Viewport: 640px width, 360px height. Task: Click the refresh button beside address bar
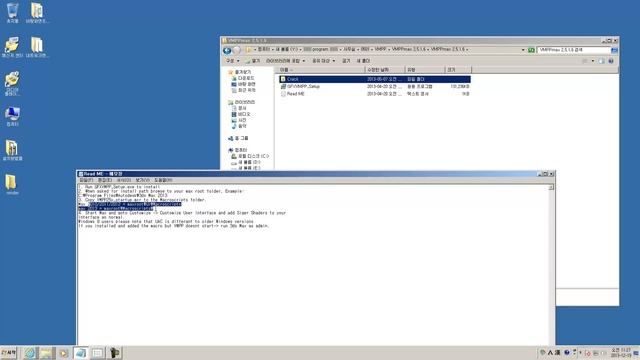click(531, 50)
